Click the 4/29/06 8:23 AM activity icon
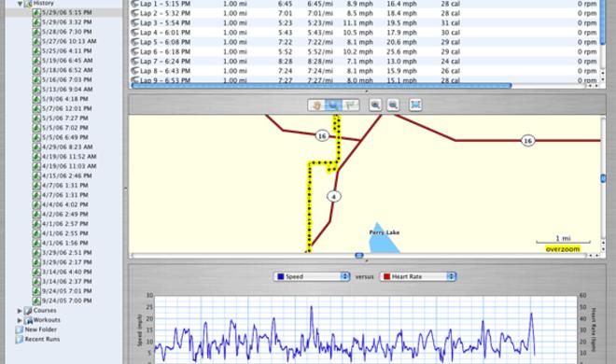Image resolution: width=616 pixels, height=364 pixels. point(36,147)
